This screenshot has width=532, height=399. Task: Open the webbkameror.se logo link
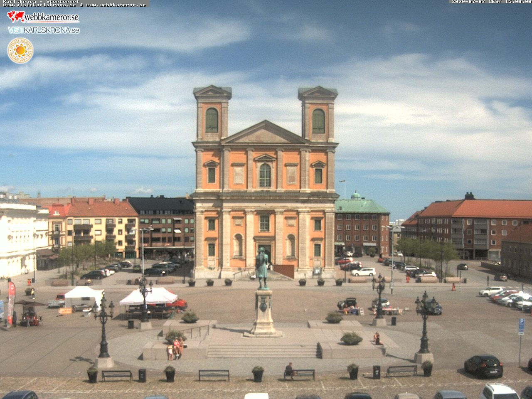coord(43,17)
